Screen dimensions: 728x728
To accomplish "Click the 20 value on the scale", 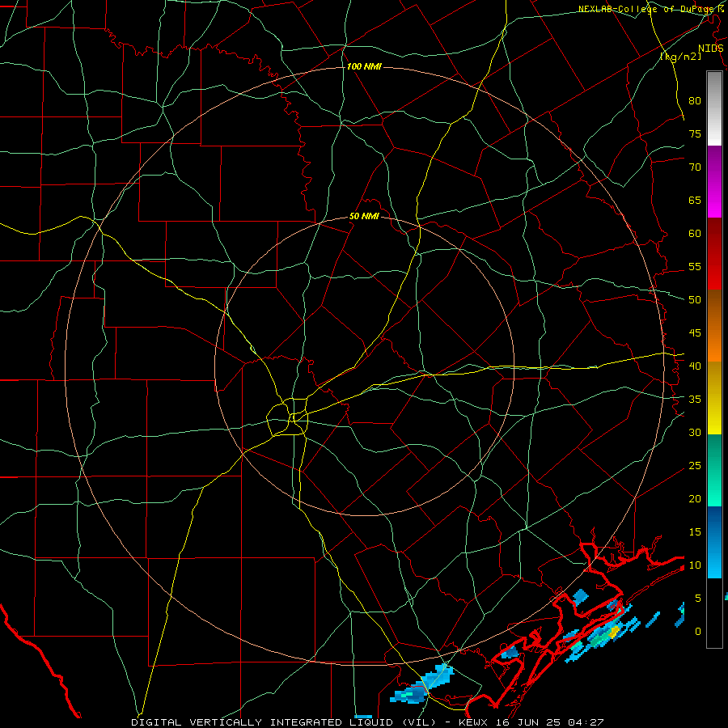I will tap(695, 498).
